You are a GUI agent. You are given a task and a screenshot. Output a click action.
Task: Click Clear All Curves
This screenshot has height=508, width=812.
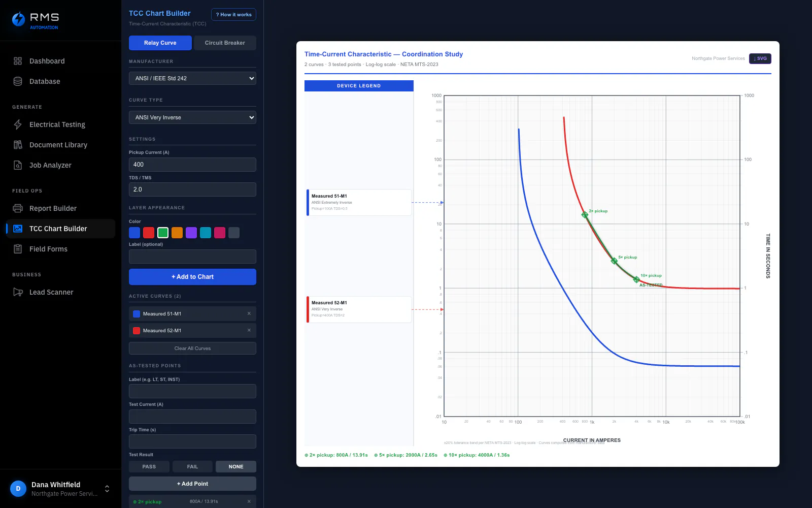tap(192, 348)
